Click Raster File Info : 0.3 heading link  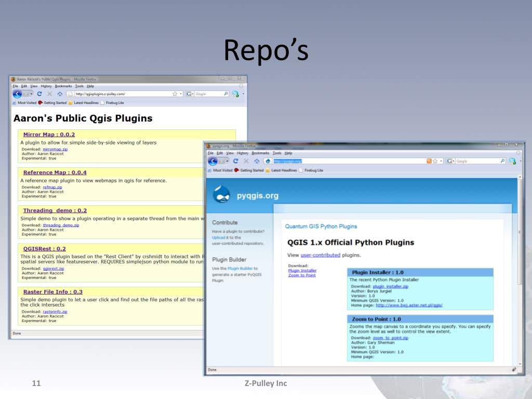[52, 292]
